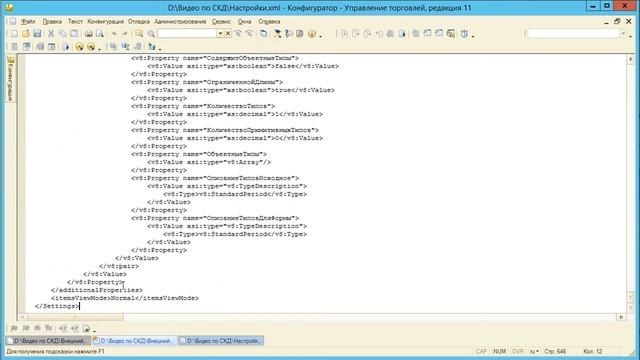Expand options arrow after stopwatch icon
Image resolution: width=640 pixels, height=360 pixels.
pyautogui.click(x=473, y=36)
